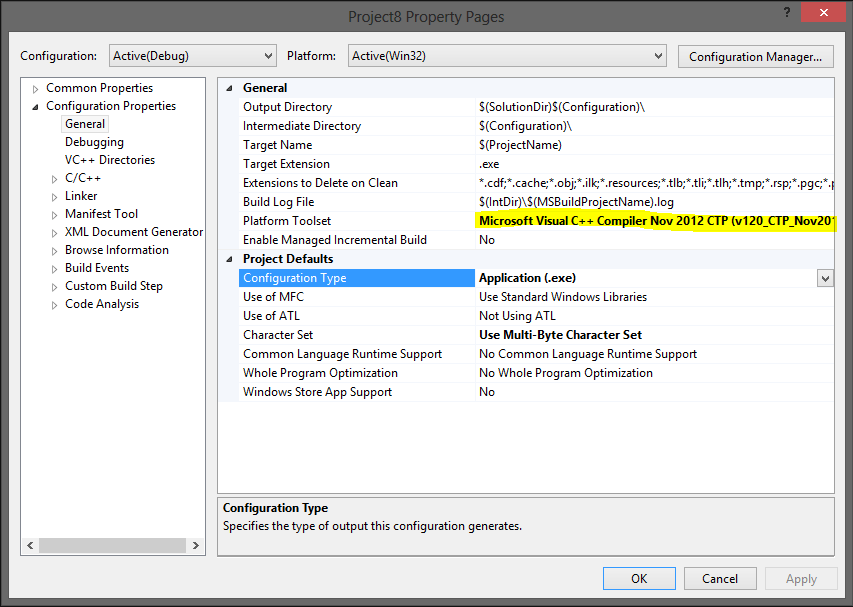Open the Platform dropdown
The image size is (853, 607).
[658, 56]
